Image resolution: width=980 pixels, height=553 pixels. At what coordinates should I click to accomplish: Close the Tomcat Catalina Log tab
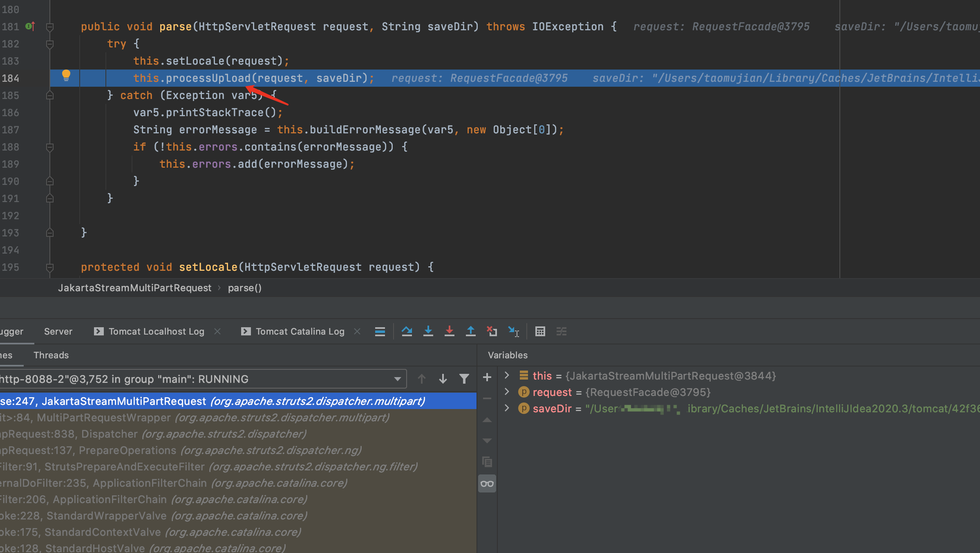(357, 331)
